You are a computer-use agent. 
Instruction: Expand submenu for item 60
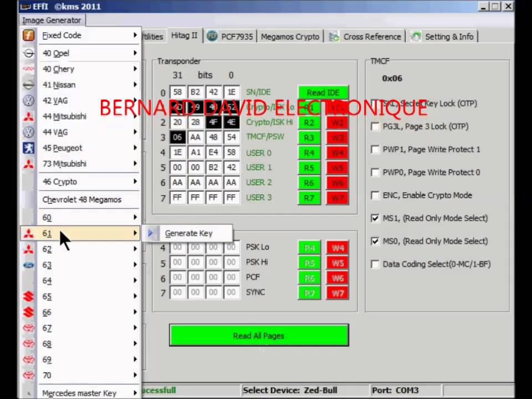point(135,217)
